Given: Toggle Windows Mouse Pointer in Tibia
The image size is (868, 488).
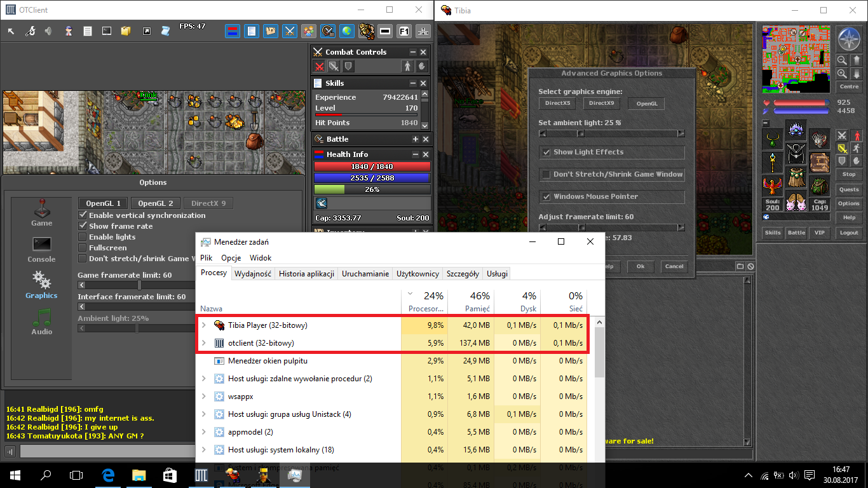Looking at the screenshot, I should click(x=546, y=196).
